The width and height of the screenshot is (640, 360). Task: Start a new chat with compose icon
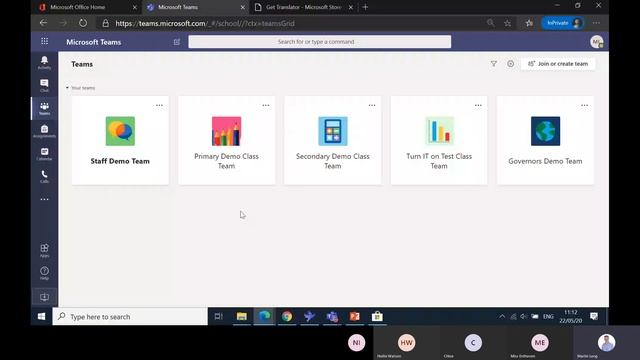coord(177,42)
